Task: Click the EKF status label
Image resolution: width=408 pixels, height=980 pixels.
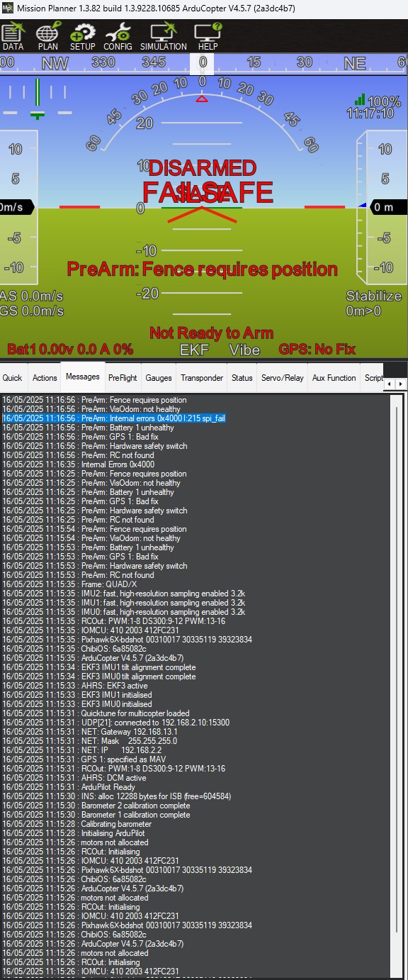Action: click(x=194, y=350)
